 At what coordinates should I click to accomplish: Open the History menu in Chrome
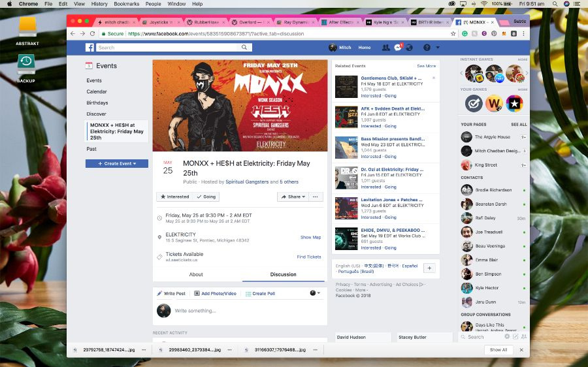coord(99,4)
